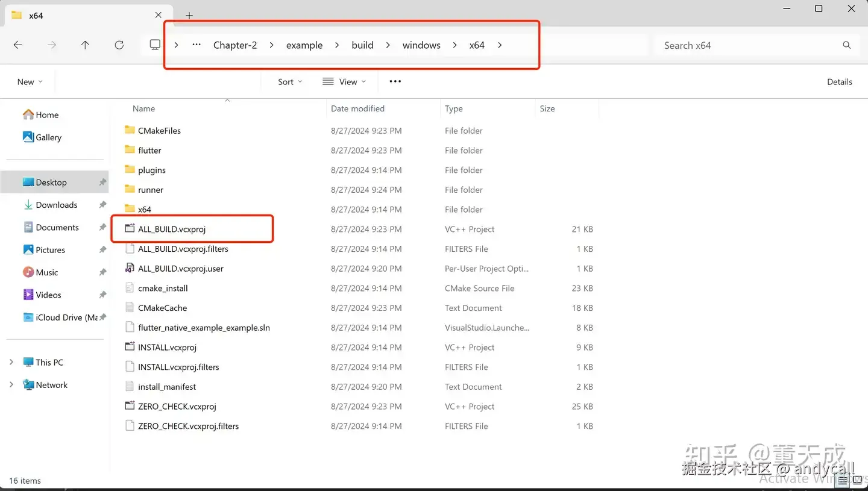868x491 pixels.
Task: Open Videos in navigation pane
Action: point(42,295)
